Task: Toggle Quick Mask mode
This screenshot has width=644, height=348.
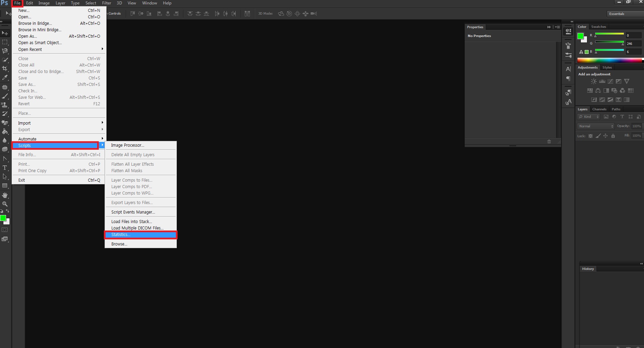Action: coord(5,230)
